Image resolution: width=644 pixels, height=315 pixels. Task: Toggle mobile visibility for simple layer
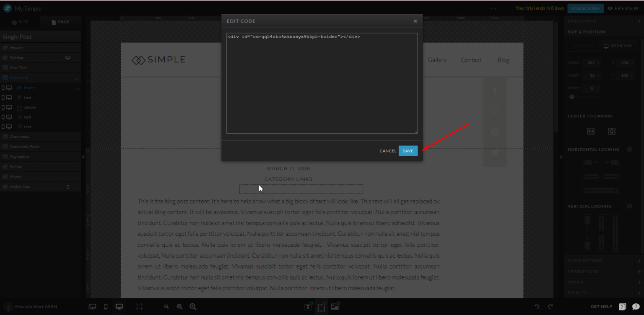click(3, 108)
